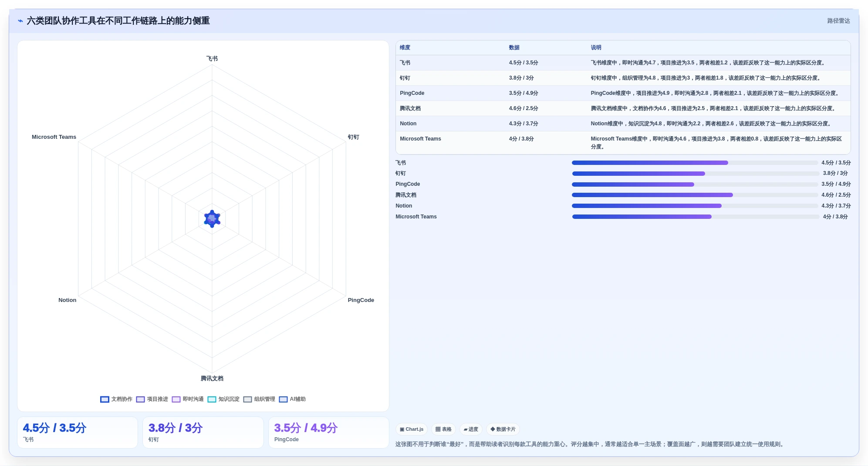
Task: Click the 飞书 progress bar
Action: [x=695, y=163]
